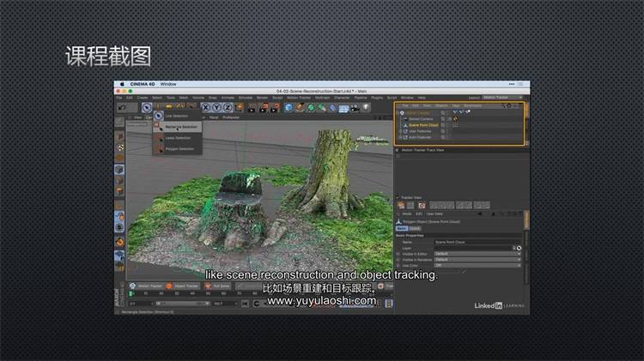Click the Render View clapperboard icon
The image size is (644, 361).
point(252,108)
